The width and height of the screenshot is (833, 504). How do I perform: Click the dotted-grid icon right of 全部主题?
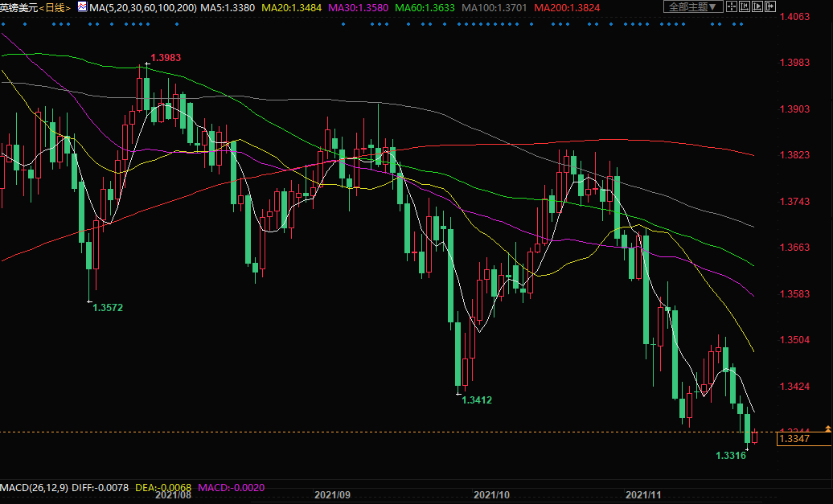pos(732,7)
